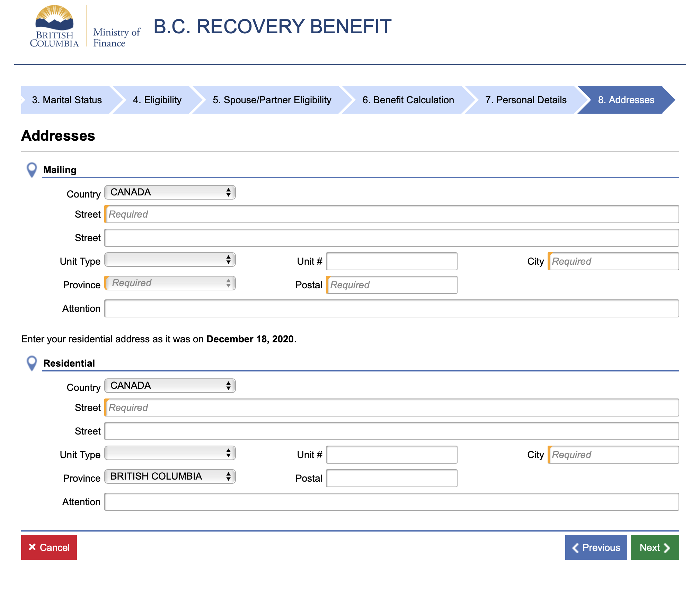Image resolution: width=700 pixels, height=596 pixels.
Task: Switch to 6. Benefit Calculation step
Action: pyautogui.click(x=408, y=100)
